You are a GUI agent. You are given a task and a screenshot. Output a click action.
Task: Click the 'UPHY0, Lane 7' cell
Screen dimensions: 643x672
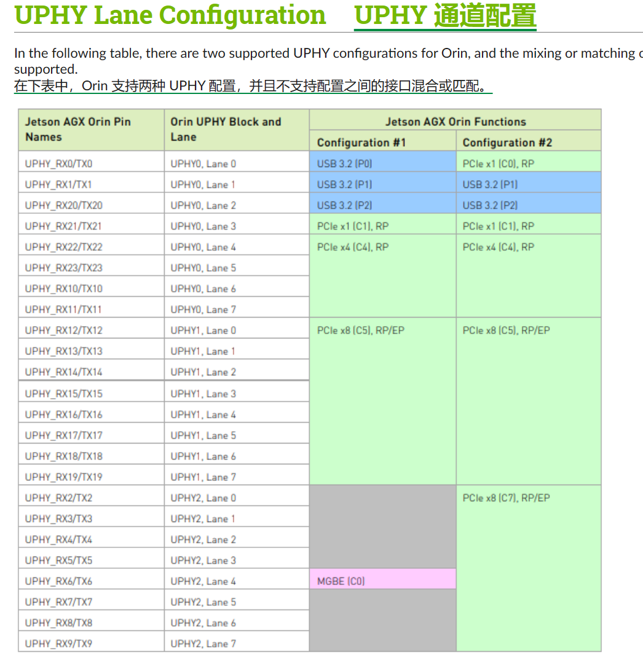(x=237, y=307)
